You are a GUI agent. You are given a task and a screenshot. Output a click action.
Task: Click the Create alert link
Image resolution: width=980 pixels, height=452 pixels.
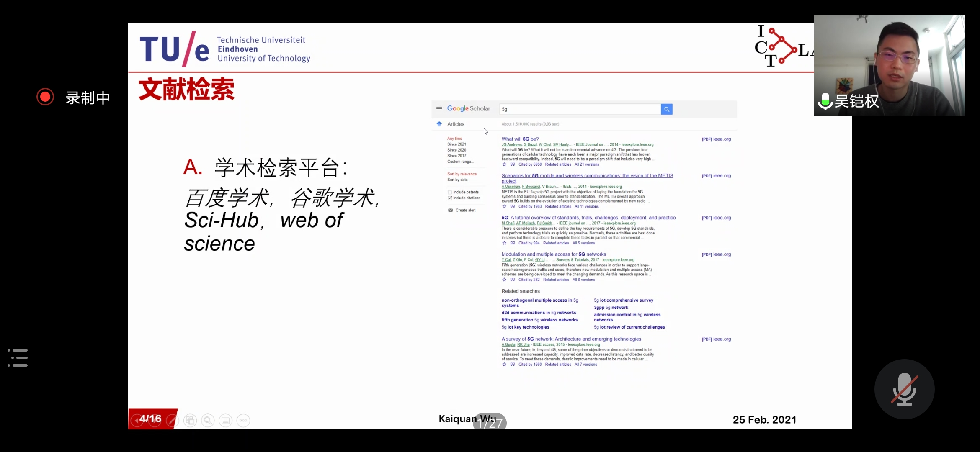pyautogui.click(x=465, y=210)
